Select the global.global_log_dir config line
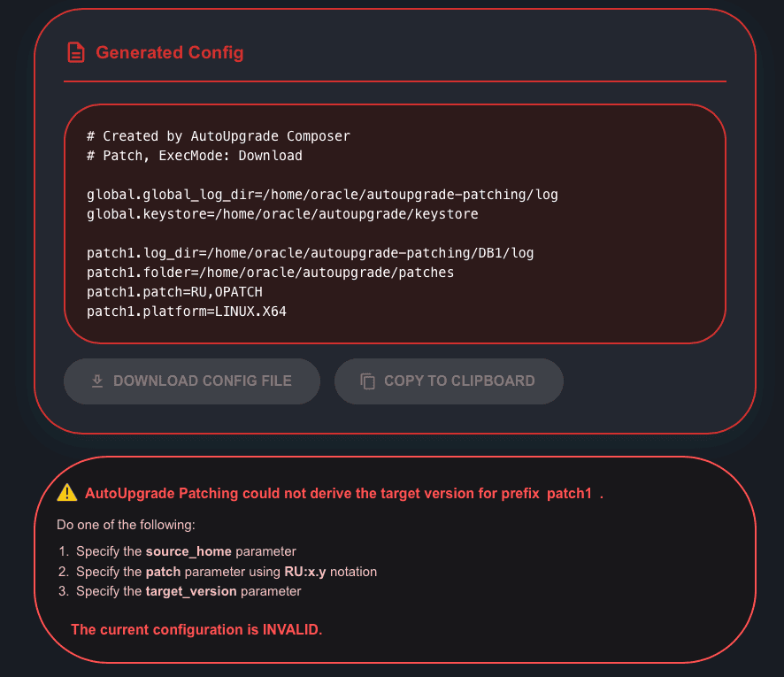Viewport: 784px width, 677px height. point(322,195)
